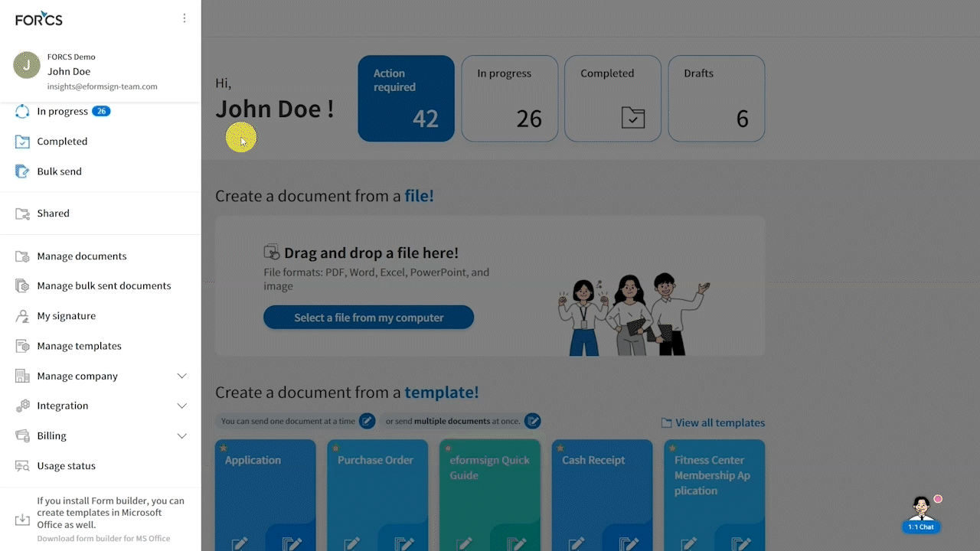Click the star on the Application template
This screenshot has width=980, height=551.
click(224, 448)
